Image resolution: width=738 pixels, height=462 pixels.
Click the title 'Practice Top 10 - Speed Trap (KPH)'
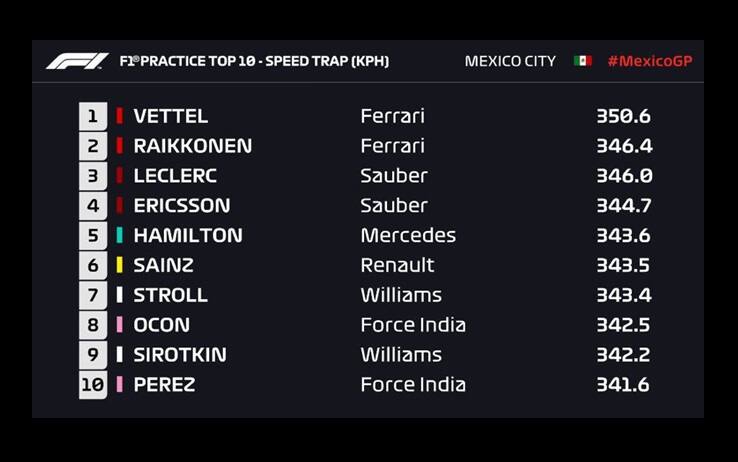[x=254, y=61]
